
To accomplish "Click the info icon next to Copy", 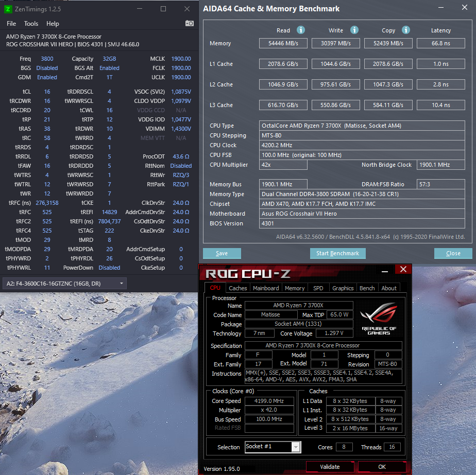I will click(x=406, y=30).
